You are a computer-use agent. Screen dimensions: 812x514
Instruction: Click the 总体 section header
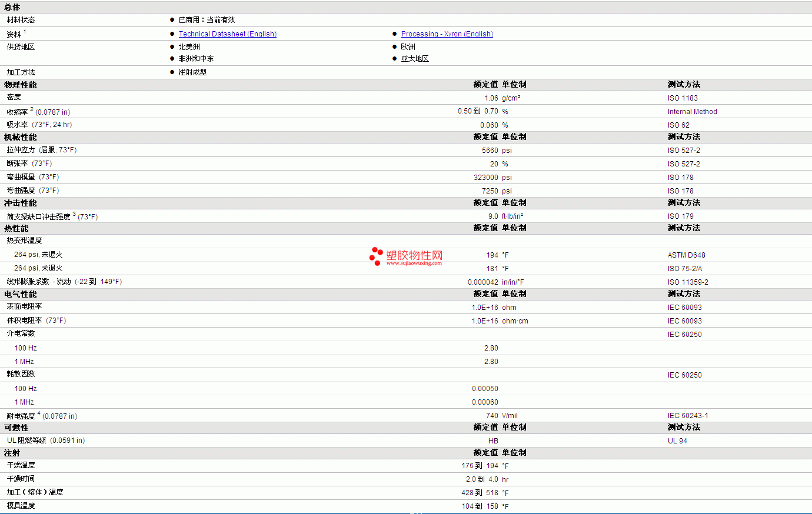tap(12, 7)
